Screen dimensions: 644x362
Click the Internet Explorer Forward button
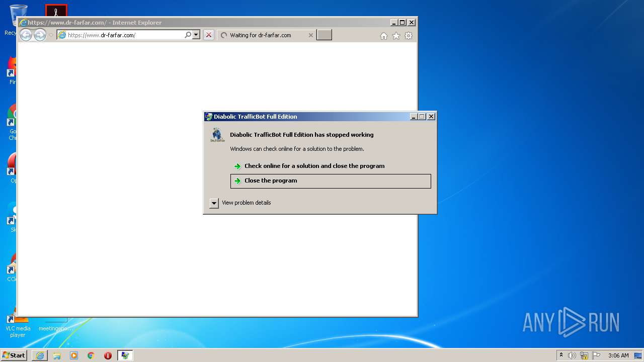pyautogui.click(x=40, y=35)
